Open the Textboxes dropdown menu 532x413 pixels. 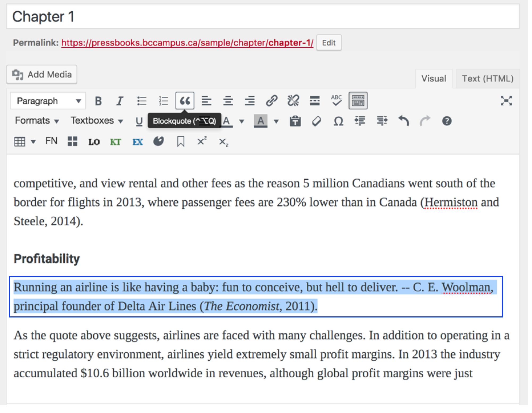(97, 121)
